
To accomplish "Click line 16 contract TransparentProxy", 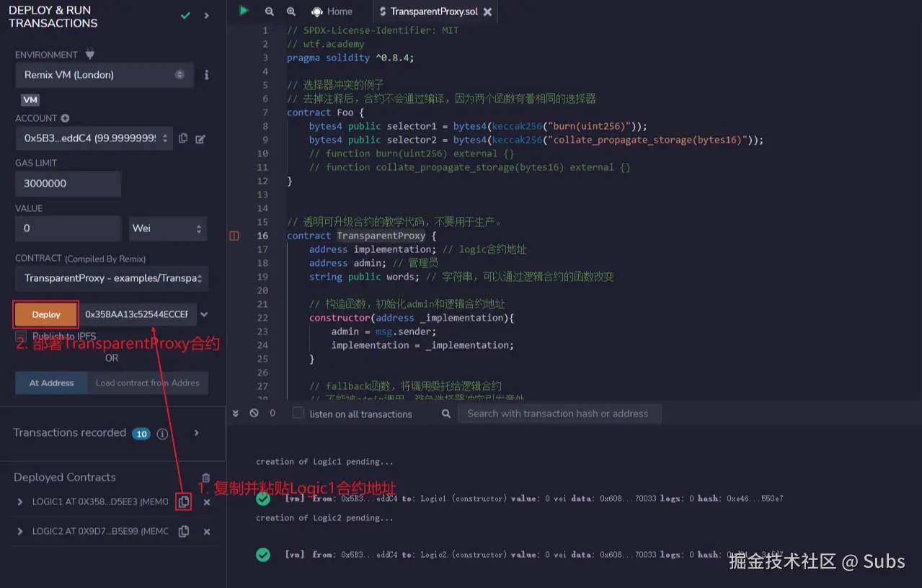I will [x=361, y=236].
